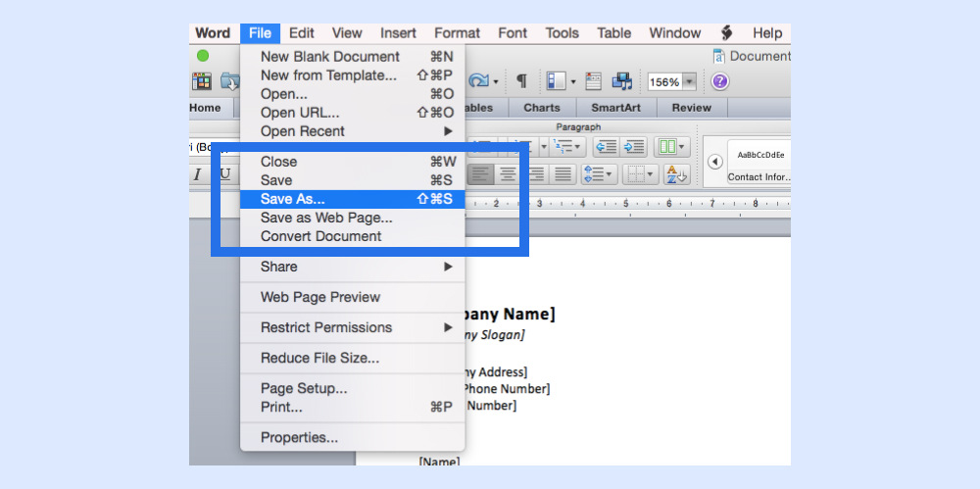Click the Sort A-Z icon

[x=676, y=174]
